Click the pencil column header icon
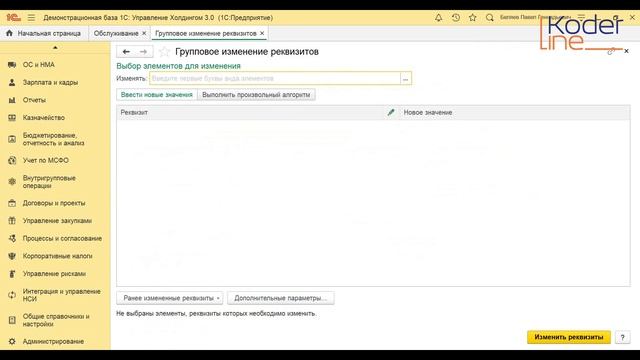 391,112
